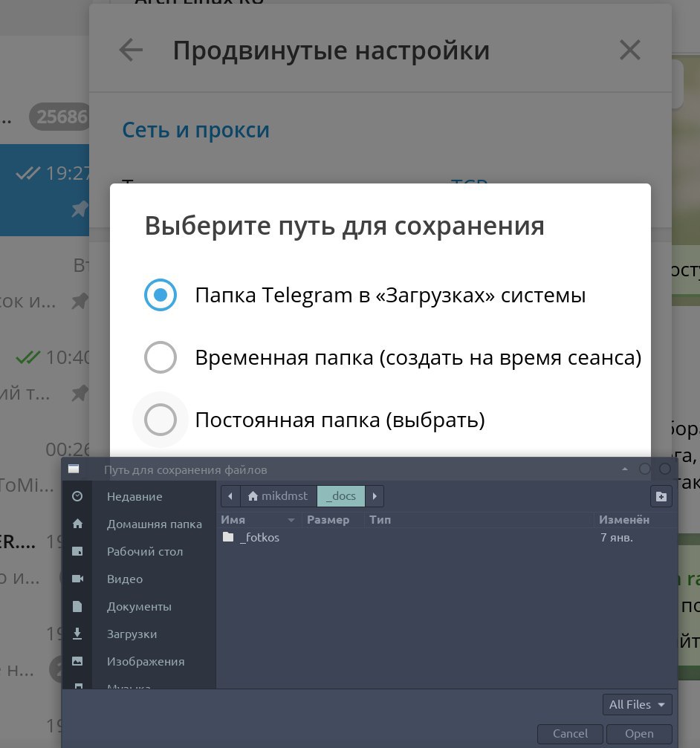This screenshot has width=700, height=748.
Task: Open Домашняя папка location
Action: (154, 524)
